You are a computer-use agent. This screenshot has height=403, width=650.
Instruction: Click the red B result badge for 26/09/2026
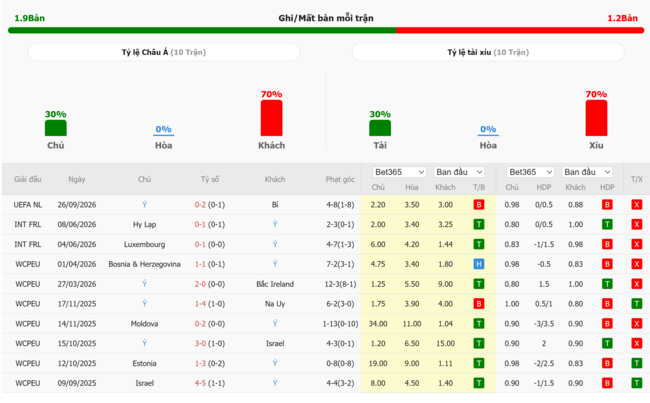coord(479,204)
